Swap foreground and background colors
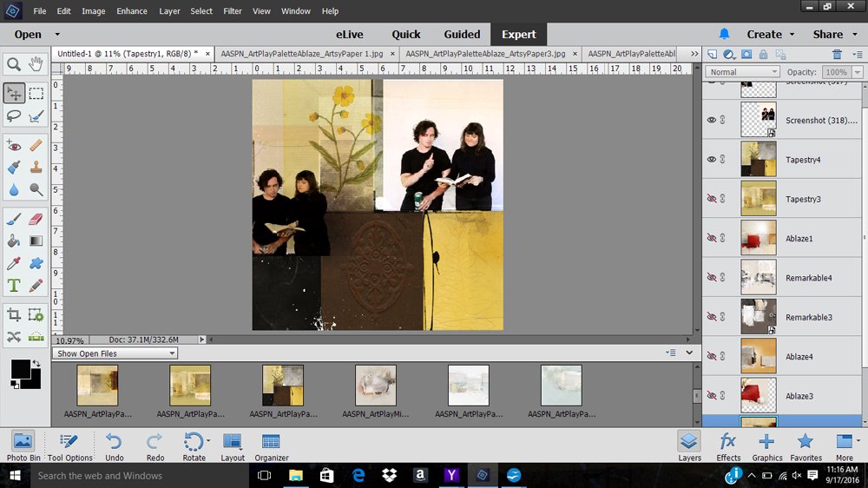This screenshot has height=488, width=868. [36, 363]
